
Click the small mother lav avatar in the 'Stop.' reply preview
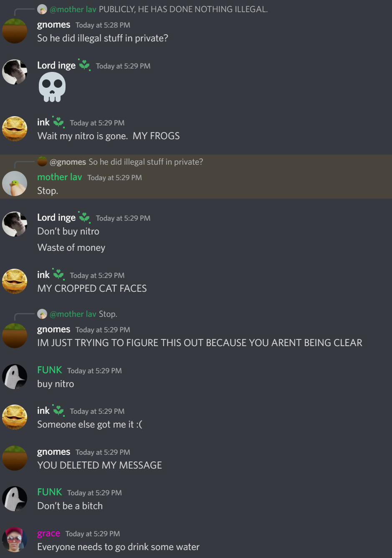tap(42, 314)
